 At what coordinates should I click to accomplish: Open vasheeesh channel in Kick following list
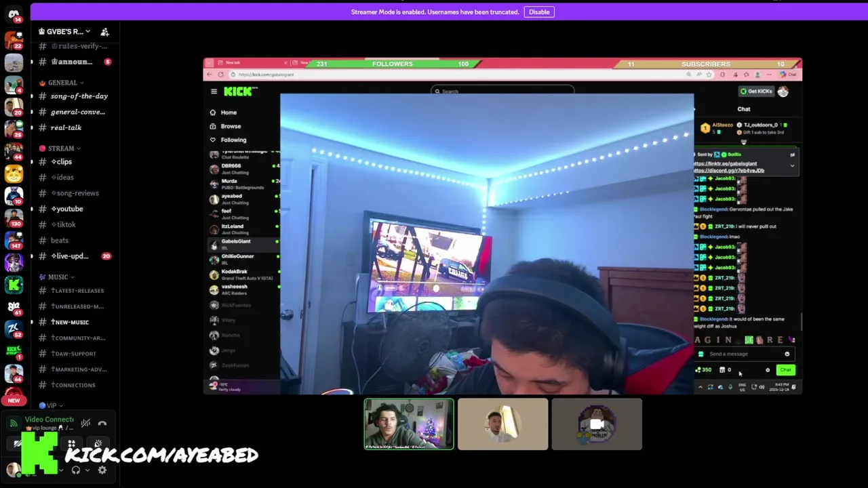point(244,289)
